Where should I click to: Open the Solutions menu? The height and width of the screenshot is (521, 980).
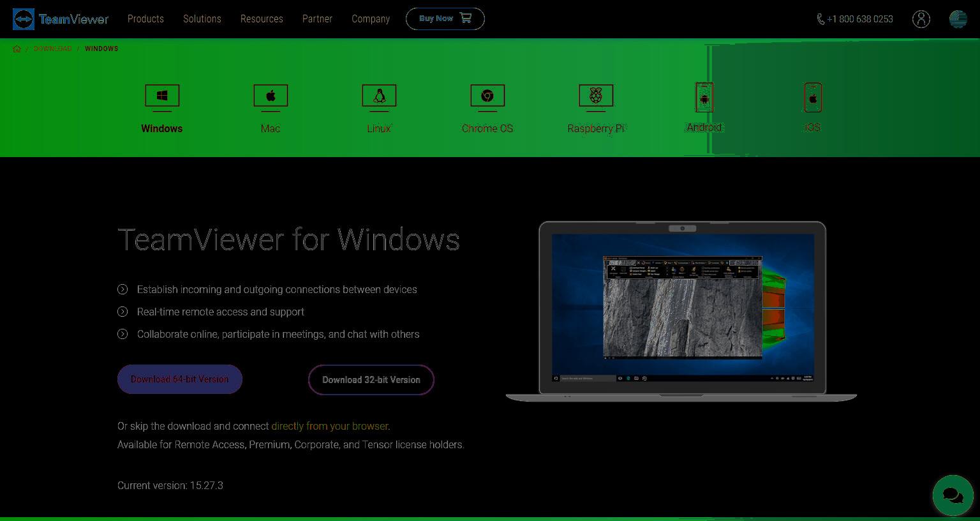[202, 19]
